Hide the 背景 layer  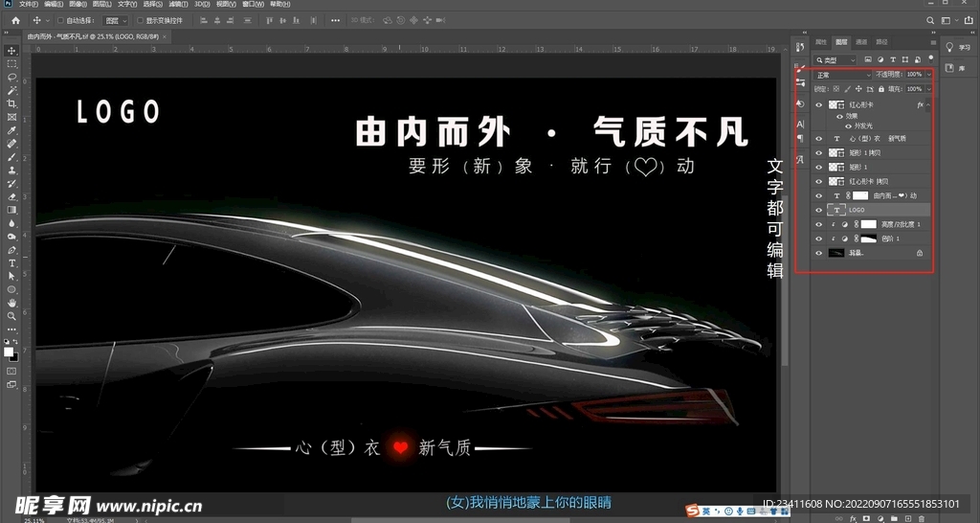[x=819, y=254]
